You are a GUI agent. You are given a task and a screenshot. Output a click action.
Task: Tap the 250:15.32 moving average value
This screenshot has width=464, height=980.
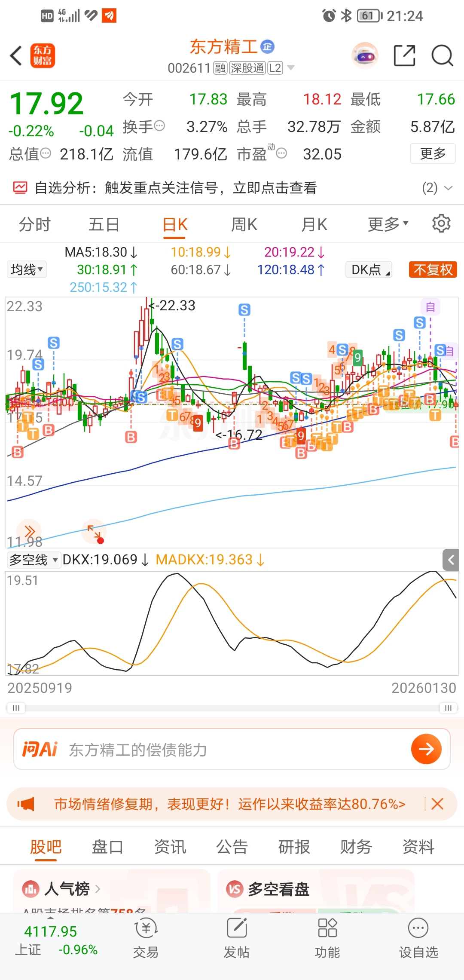coord(104,287)
